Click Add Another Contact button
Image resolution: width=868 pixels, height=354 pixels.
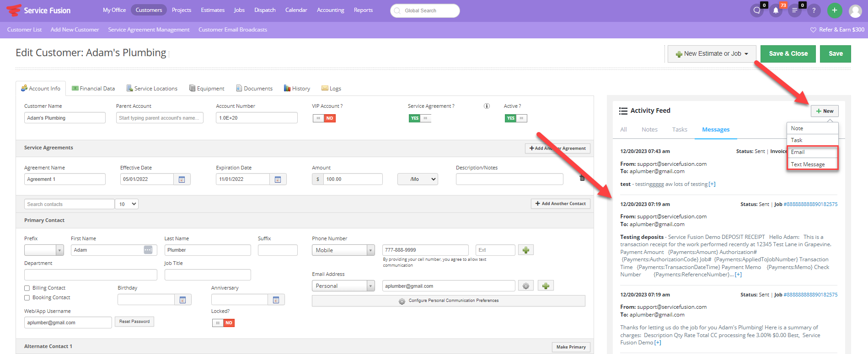point(560,204)
